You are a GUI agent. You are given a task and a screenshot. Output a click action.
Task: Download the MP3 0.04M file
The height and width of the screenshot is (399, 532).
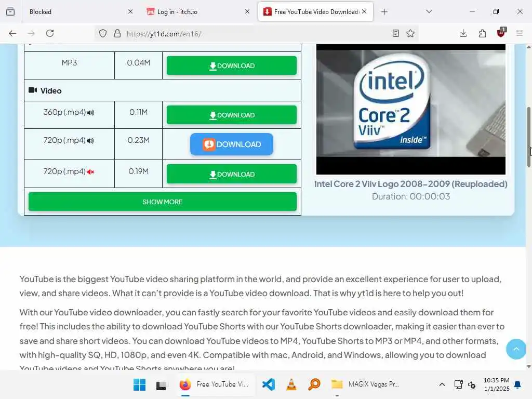[232, 65]
